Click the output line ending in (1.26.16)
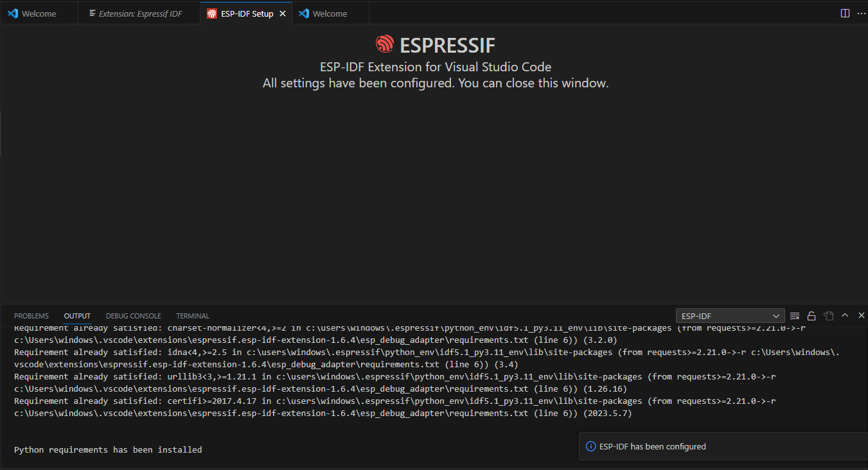 click(x=321, y=388)
